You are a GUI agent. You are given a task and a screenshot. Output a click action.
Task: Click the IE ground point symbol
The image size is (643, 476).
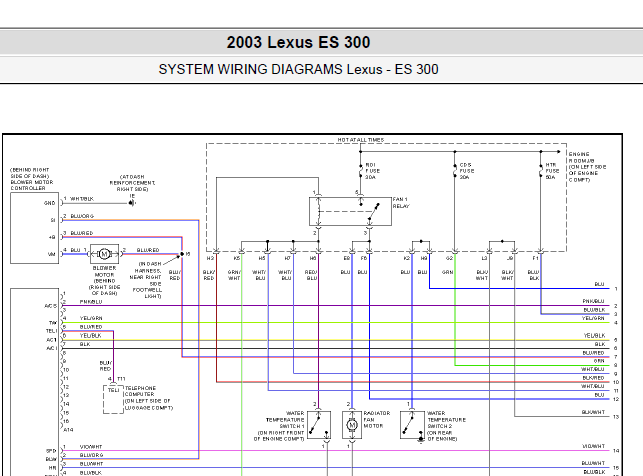point(132,203)
